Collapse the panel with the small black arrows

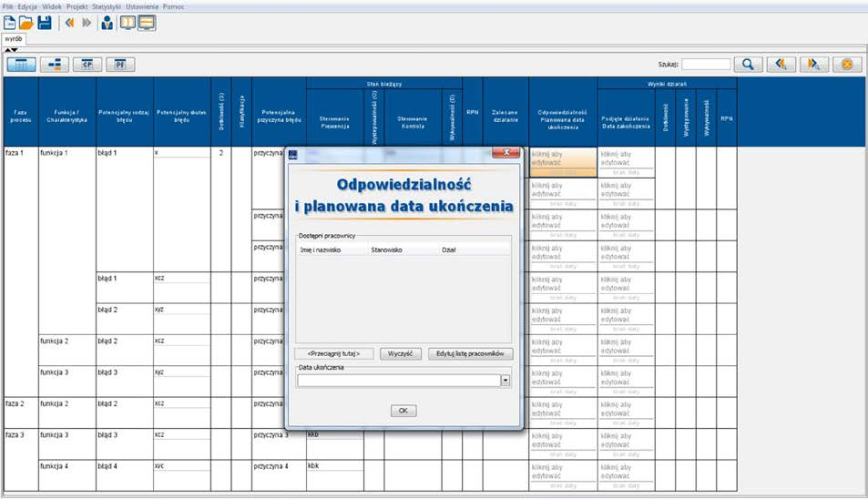11,50
